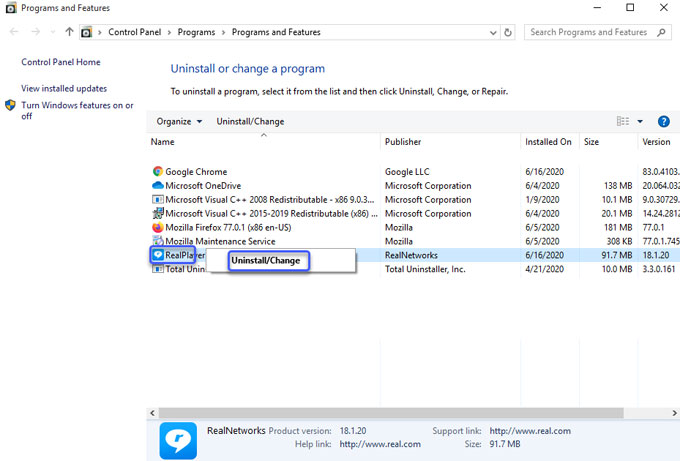Expand the view options dropdown arrow
680x461 pixels.
(640, 121)
